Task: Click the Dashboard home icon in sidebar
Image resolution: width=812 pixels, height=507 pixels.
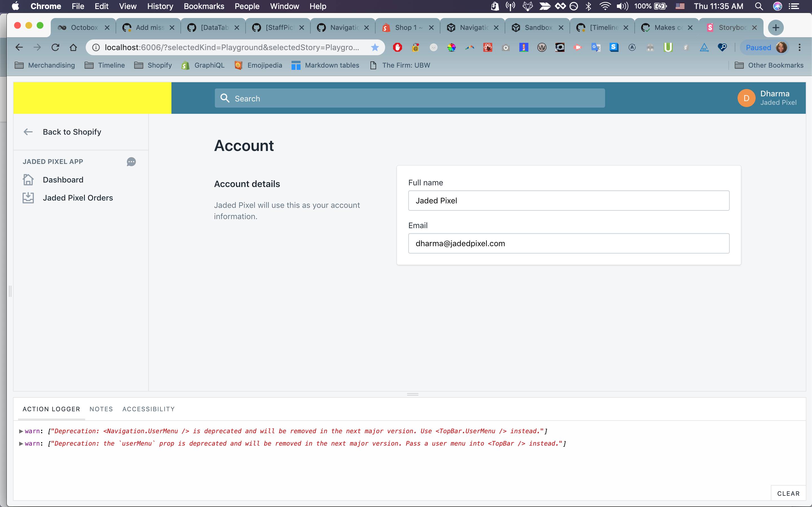Action: pyautogui.click(x=28, y=180)
